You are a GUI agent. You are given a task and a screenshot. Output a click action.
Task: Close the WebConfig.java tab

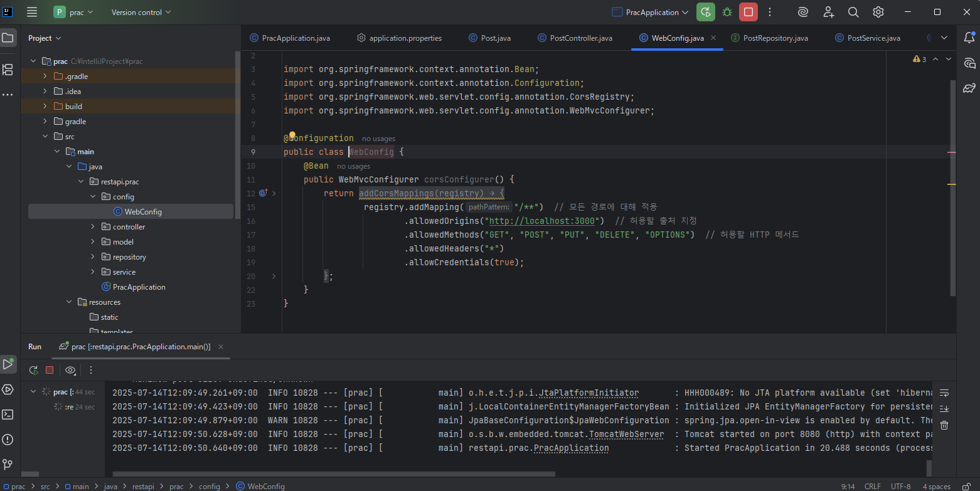(x=713, y=38)
